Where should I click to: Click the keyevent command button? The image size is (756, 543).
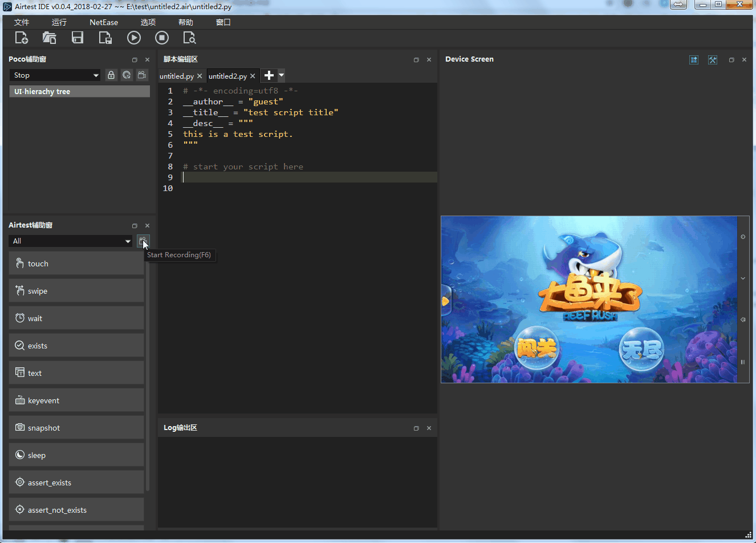tap(76, 400)
